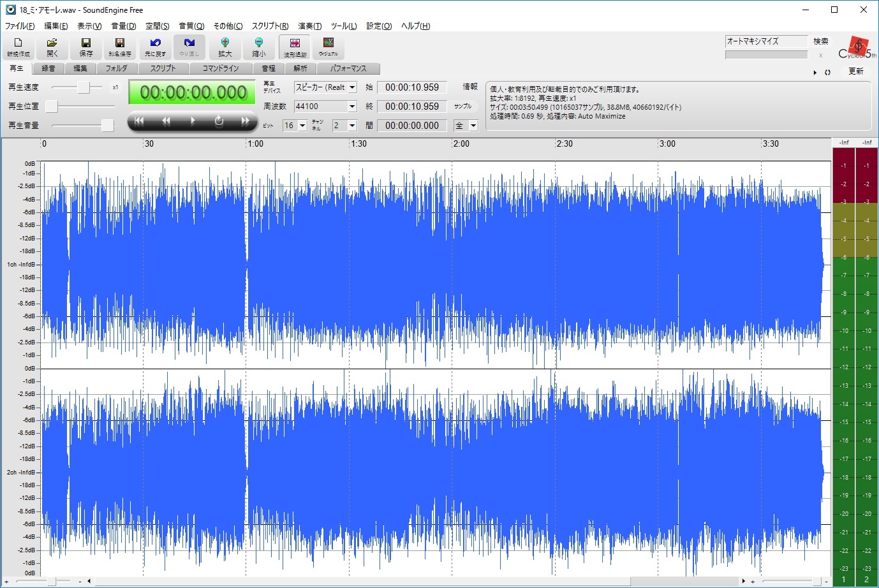Switch to the パフォーマンス tab

(x=348, y=68)
